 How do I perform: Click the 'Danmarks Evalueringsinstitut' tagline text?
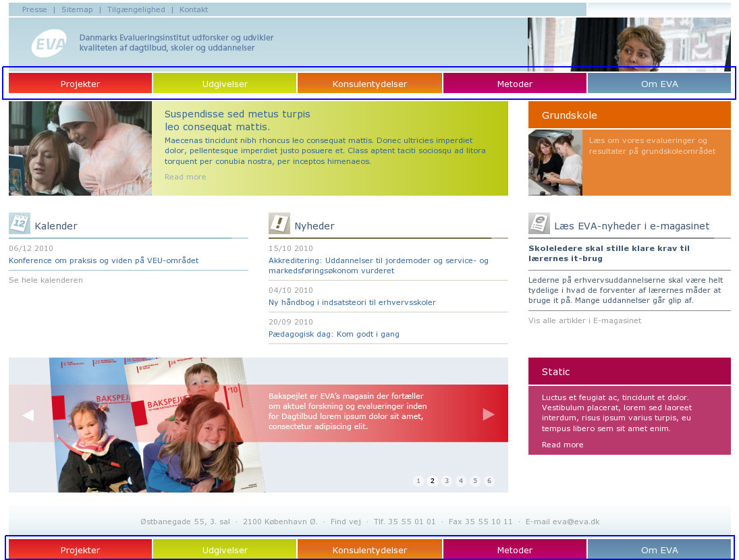tap(176, 43)
